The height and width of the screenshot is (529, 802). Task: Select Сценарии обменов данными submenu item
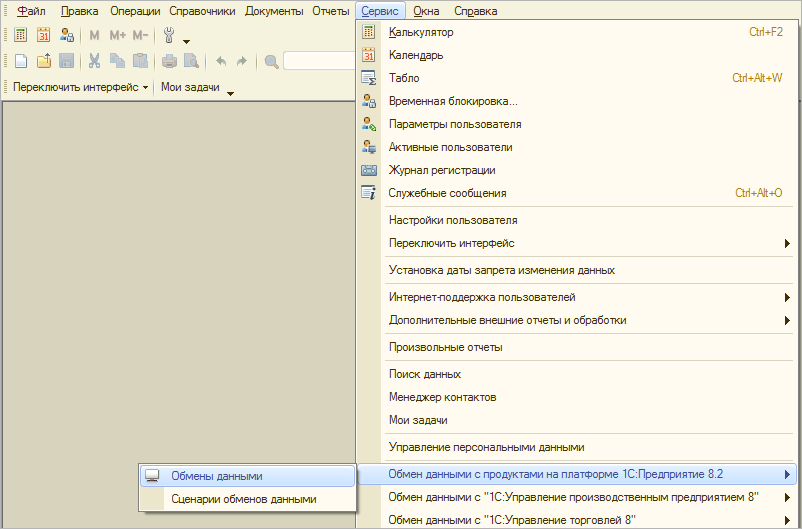pos(244,499)
